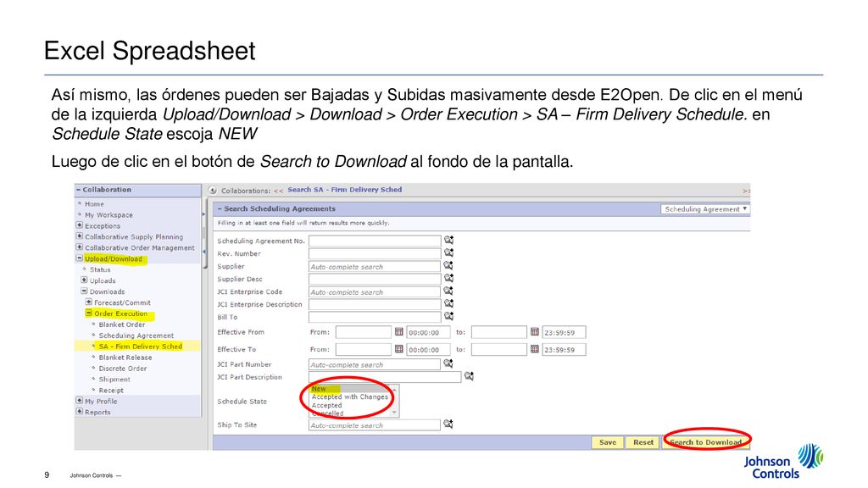Viewport: 868px width, 488px height.
Task: Select Discrete Order download
Action: (x=123, y=369)
